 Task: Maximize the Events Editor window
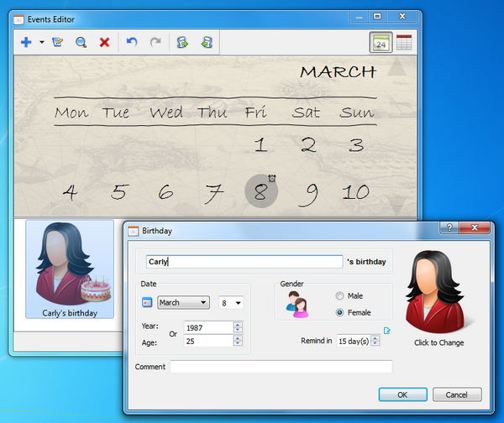pyautogui.click(x=377, y=16)
